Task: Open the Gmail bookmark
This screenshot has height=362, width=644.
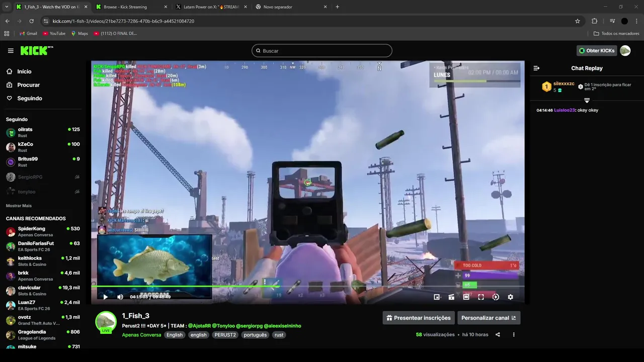Action: point(28,34)
